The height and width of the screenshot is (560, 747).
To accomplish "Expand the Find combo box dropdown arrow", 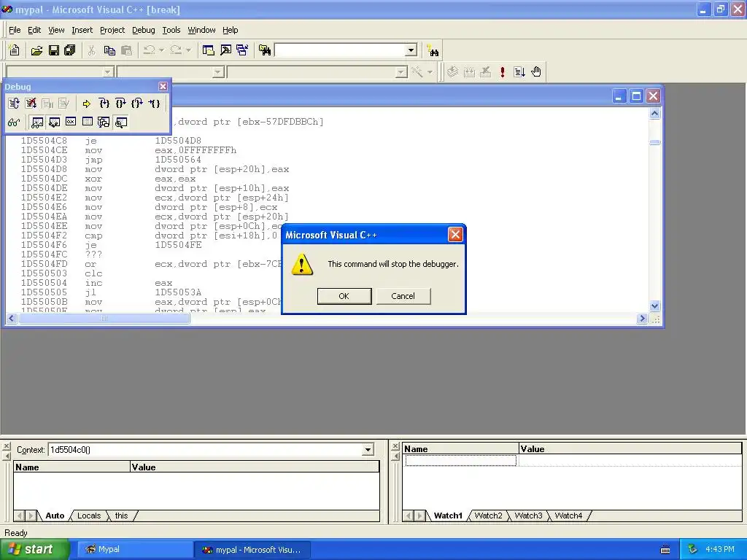I will tap(411, 50).
